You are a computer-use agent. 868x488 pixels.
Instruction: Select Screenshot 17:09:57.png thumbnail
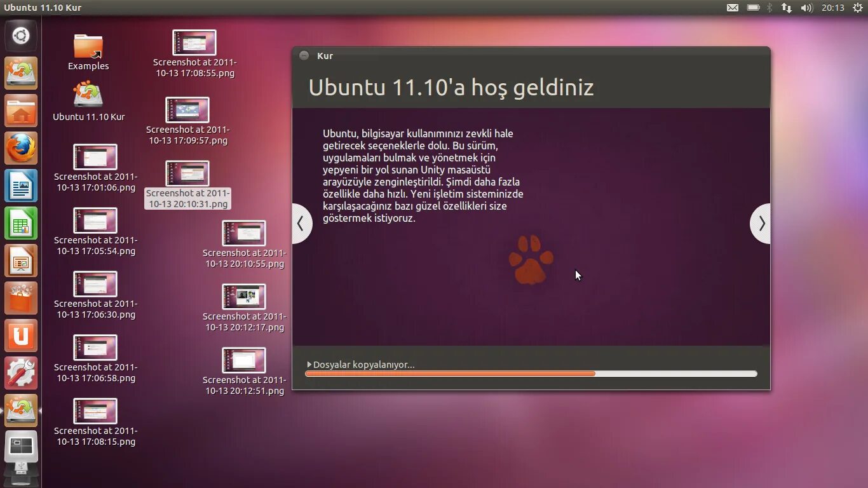187,110
